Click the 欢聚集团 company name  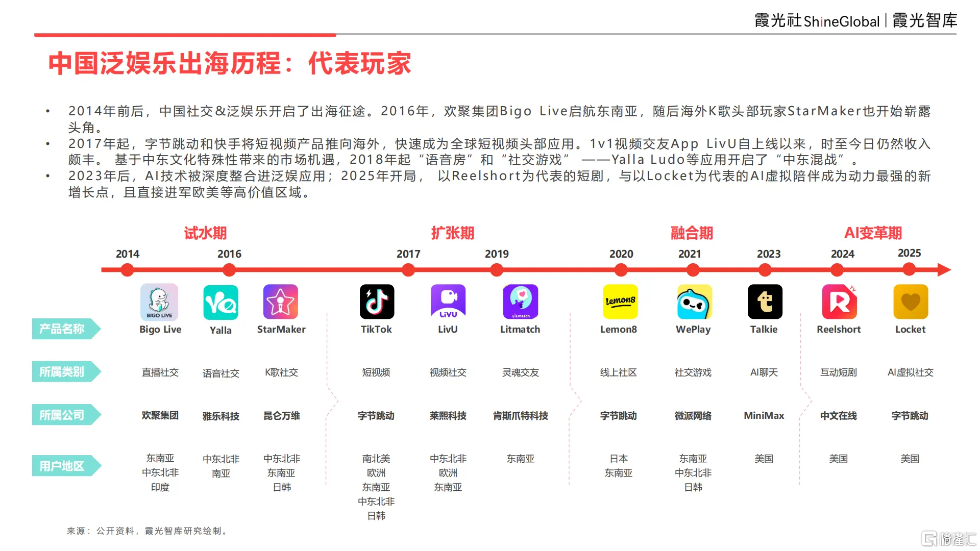tap(160, 415)
